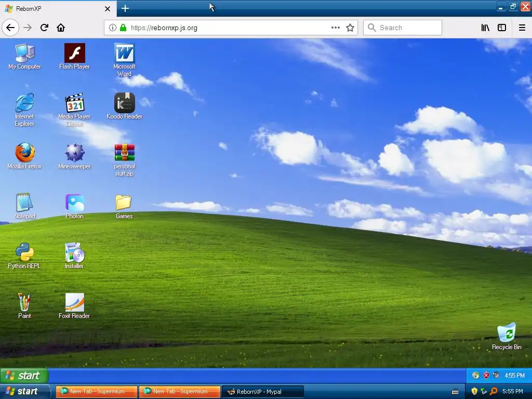The height and width of the screenshot is (399, 532).
Task: Launch the Photon desktop icon
Action: coord(74,206)
